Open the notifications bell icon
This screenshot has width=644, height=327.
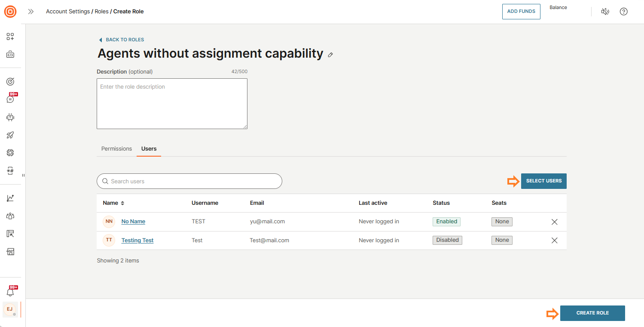tap(10, 292)
